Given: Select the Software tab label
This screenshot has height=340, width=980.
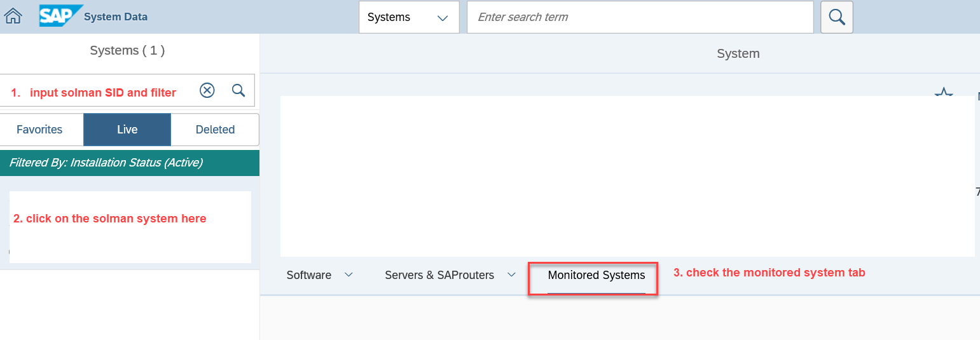Looking at the screenshot, I should [x=309, y=275].
